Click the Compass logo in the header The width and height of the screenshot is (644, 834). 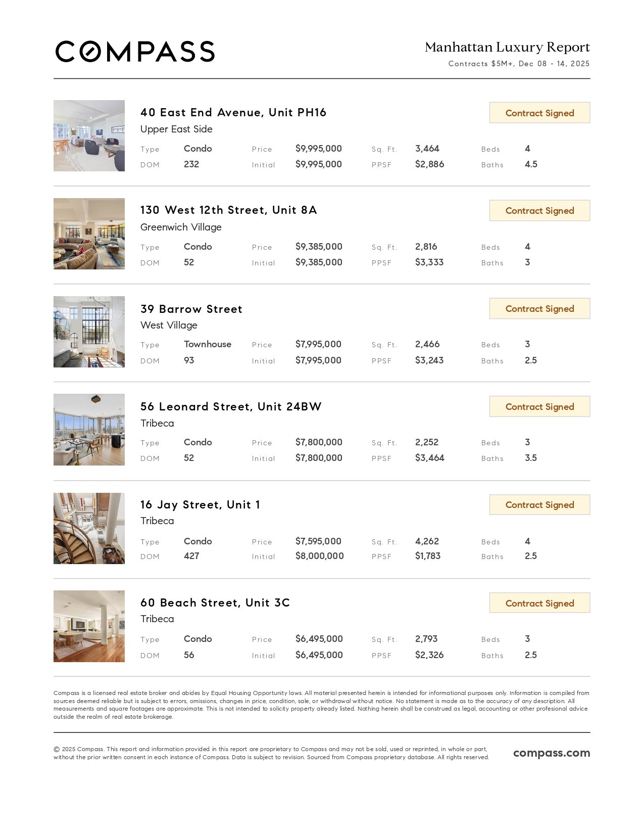135,52
